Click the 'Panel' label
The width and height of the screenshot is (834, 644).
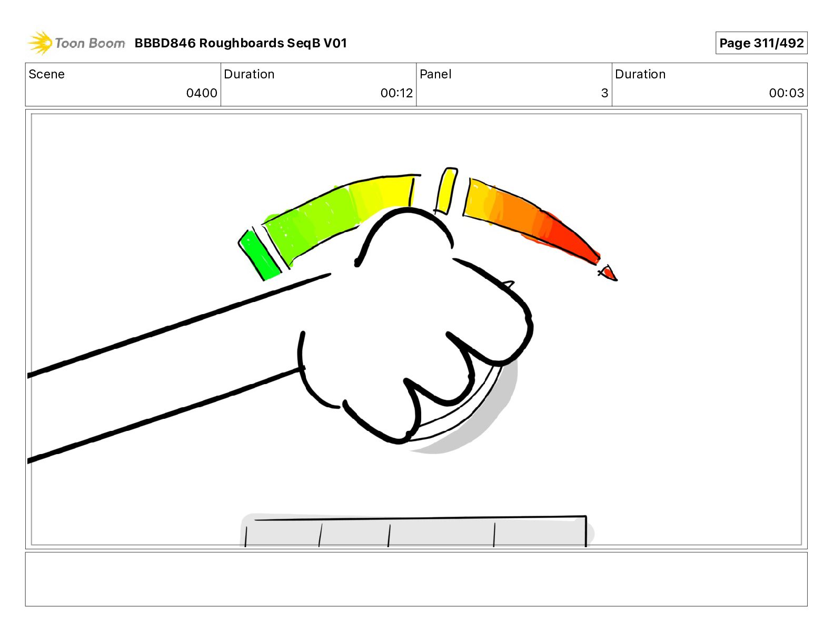point(435,74)
